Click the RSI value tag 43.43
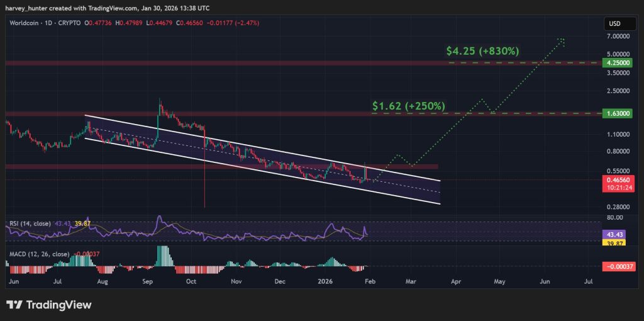The width and height of the screenshot is (644, 321). pyautogui.click(x=614, y=234)
